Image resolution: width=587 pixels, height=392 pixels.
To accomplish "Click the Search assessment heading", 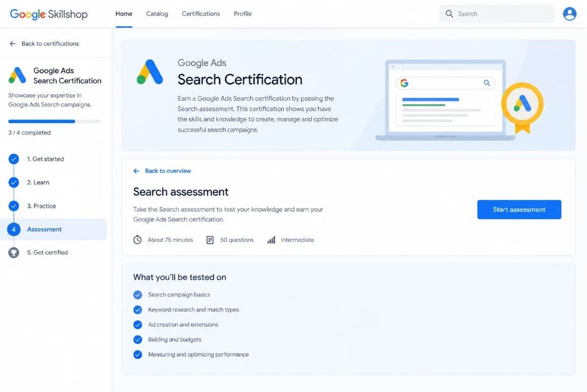I will [x=181, y=191].
